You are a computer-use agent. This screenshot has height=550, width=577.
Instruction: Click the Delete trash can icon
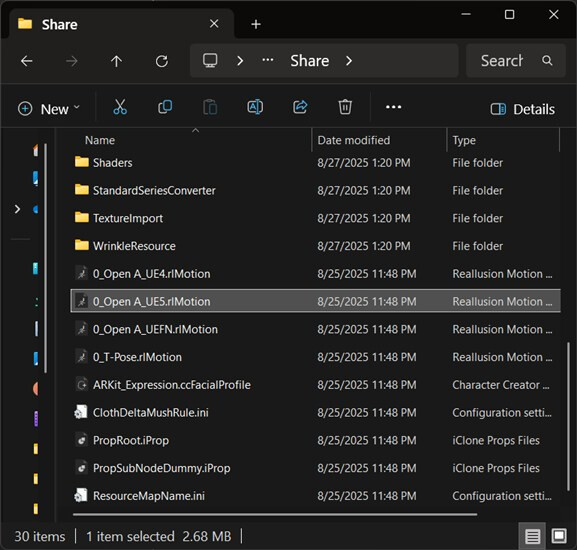point(345,107)
